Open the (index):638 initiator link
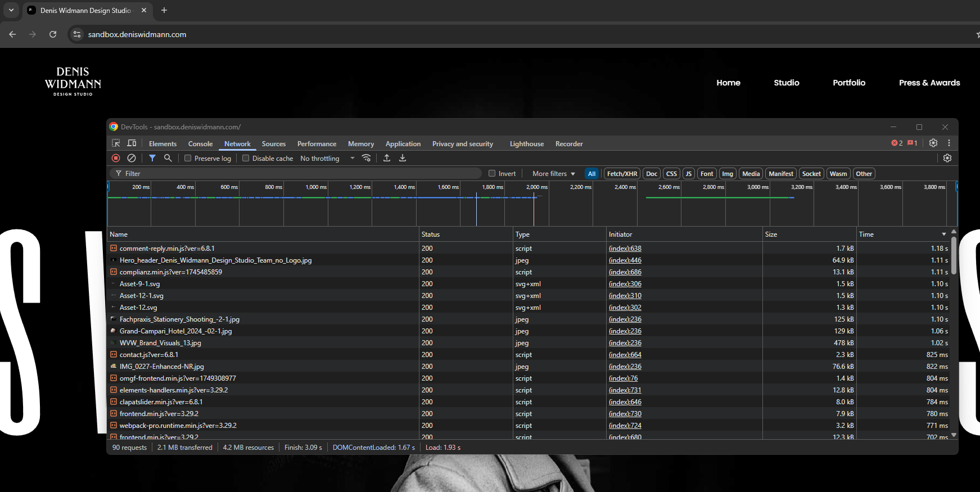The height and width of the screenshot is (492, 980). click(x=625, y=249)
